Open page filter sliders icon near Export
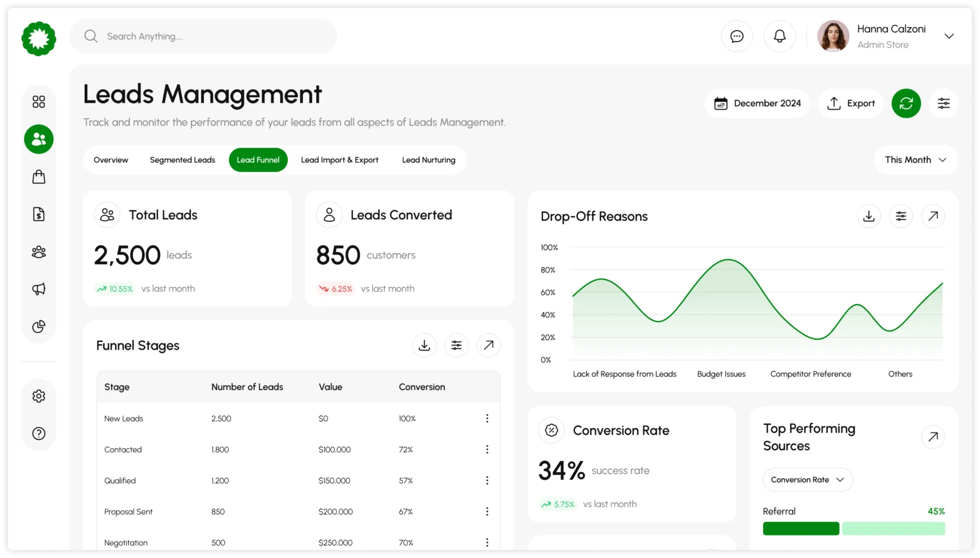Viewport: 980px width, 558px height. 944,103
